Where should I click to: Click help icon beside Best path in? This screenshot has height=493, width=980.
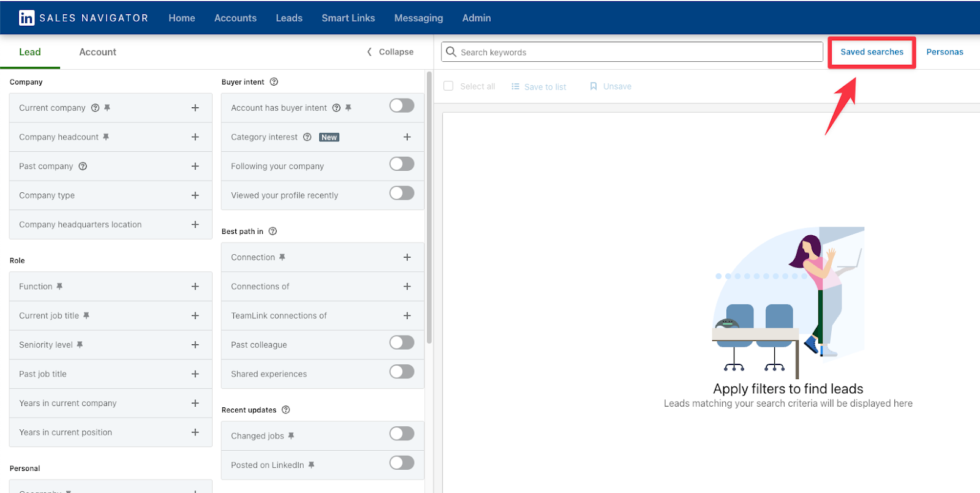273,231
